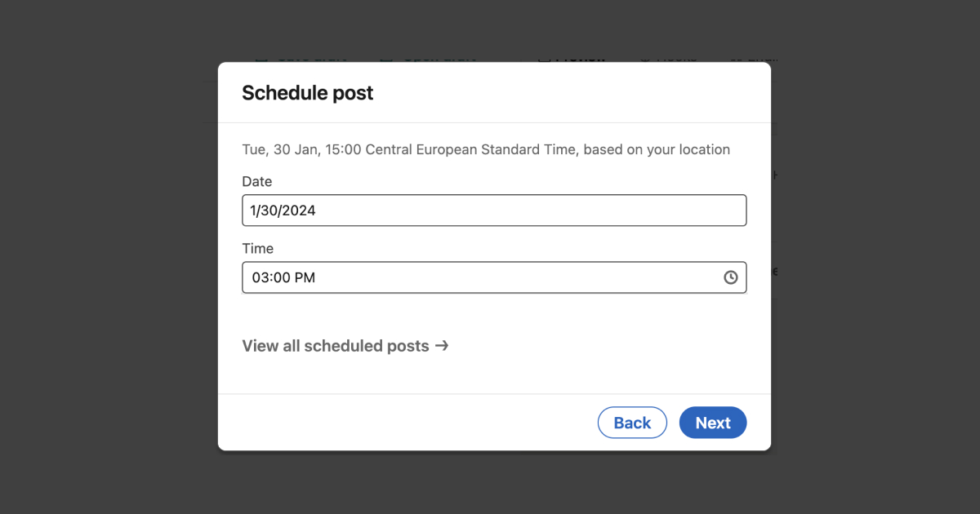Click the Hooks icon in the background bar

645,59
